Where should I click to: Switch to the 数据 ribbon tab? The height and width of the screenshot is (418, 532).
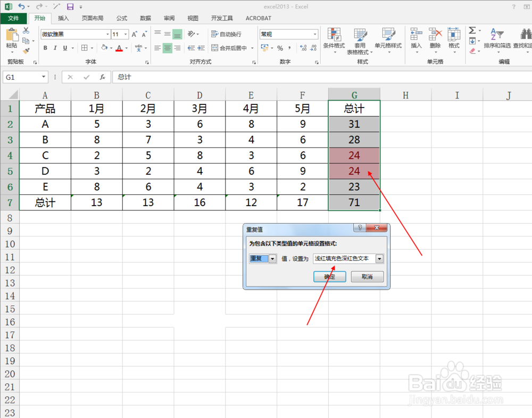(145, 18)
